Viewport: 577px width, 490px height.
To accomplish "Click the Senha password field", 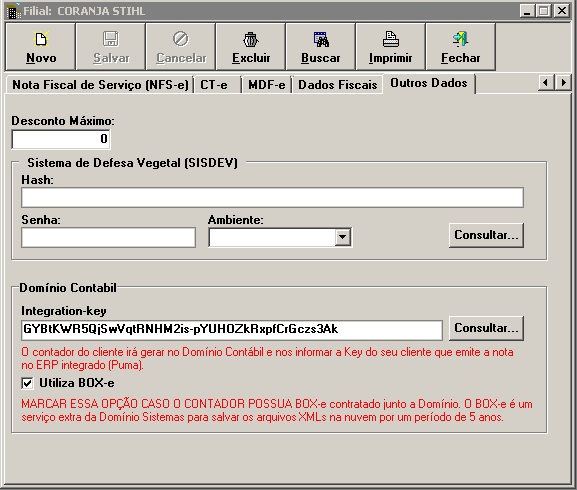I will pos(108,237).
